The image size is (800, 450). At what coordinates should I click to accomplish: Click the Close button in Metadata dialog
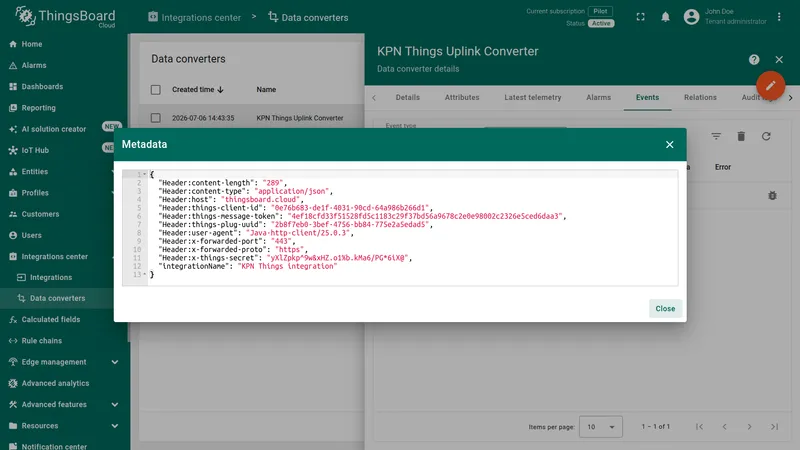pyautogui.click(x=665, y=309)
